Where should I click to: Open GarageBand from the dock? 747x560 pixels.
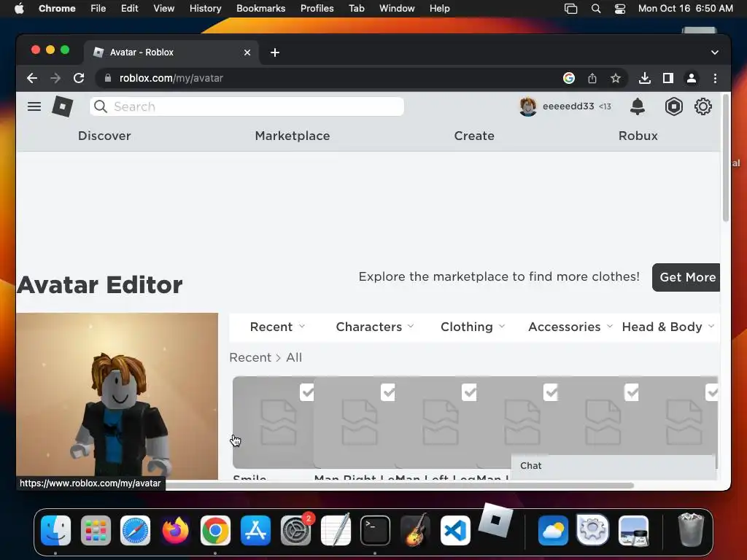coord(415,530)
